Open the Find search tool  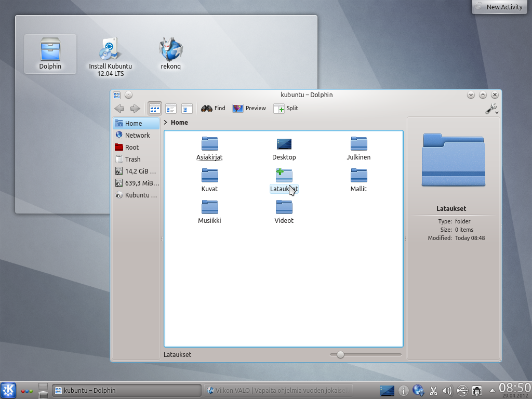[x=213, y=108]
